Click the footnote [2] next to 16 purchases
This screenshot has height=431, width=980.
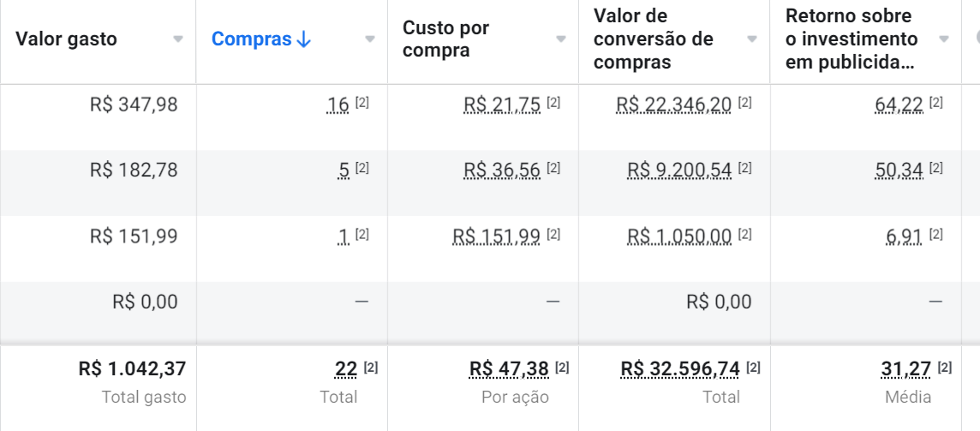click(x=362, y=103)
